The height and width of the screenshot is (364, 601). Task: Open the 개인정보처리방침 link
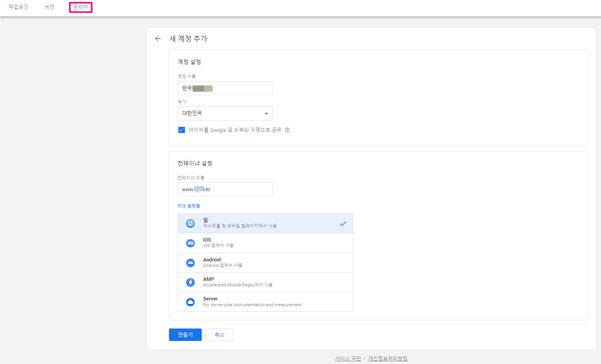[x=388, y=358]
